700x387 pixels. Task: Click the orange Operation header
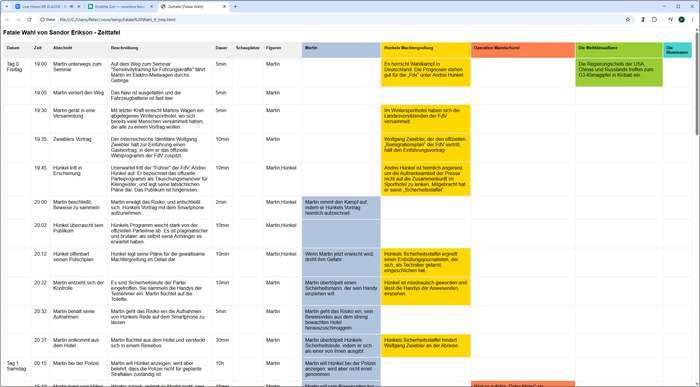[523, 50]
